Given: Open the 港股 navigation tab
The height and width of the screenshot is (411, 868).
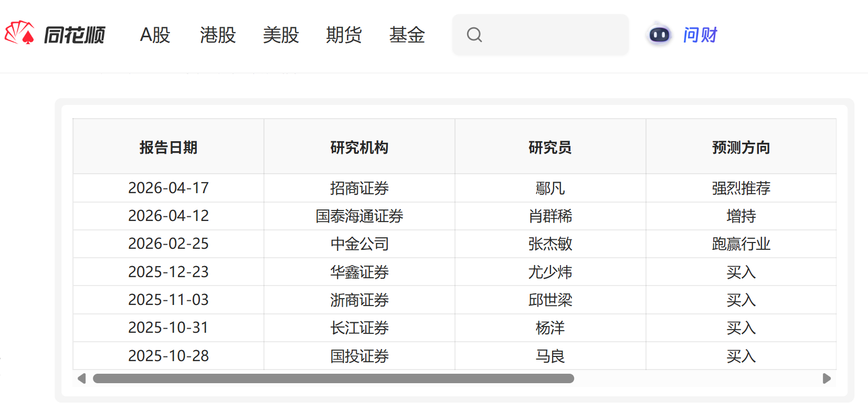Looking at the screenshot, I should pyautogui.click(x=218, y=35).
